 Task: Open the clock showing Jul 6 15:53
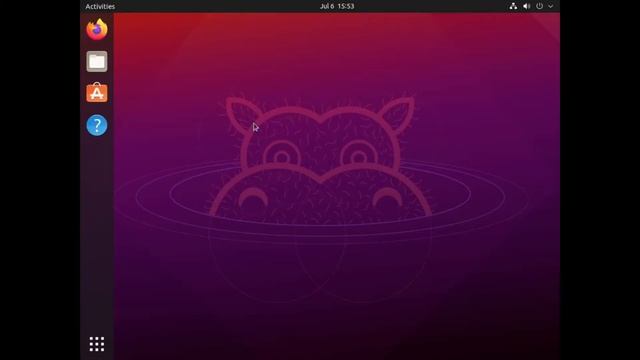[x=337, y=6]
